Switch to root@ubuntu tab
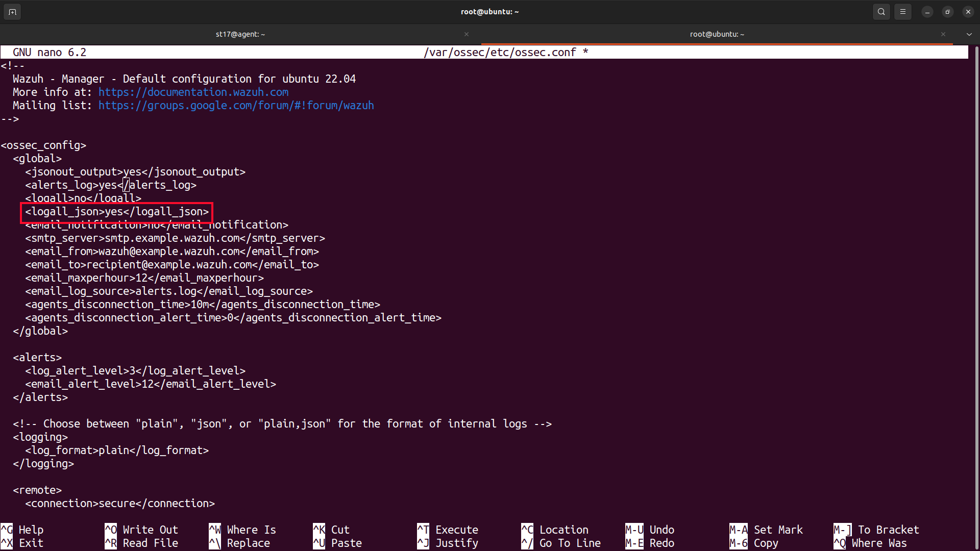This screenshot has width=980, height=551. coord(717,34)
